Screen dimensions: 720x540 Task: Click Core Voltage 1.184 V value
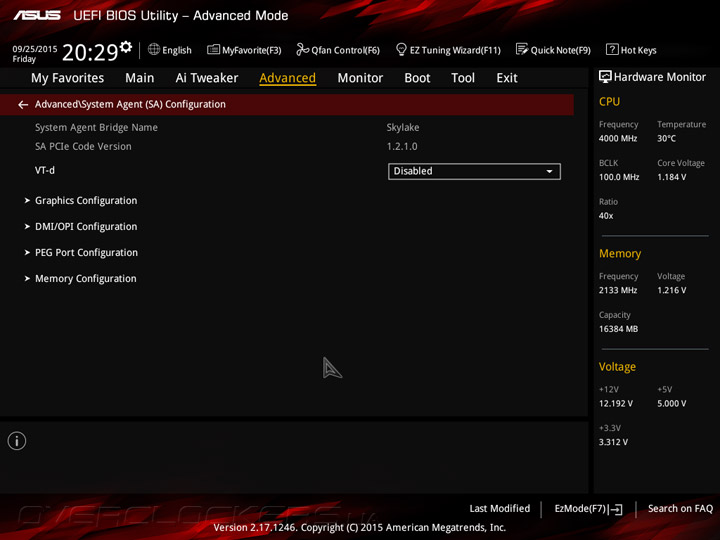(x=672, y=177)
